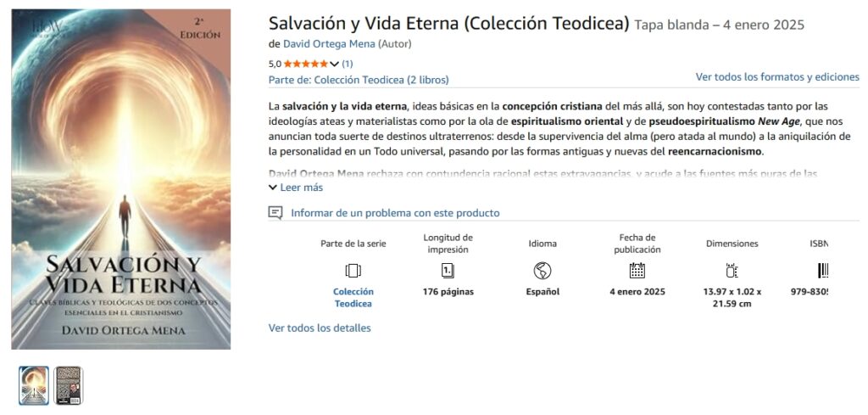868x415 pixels.
Task: Click the language globe icon
Action: 542,271
